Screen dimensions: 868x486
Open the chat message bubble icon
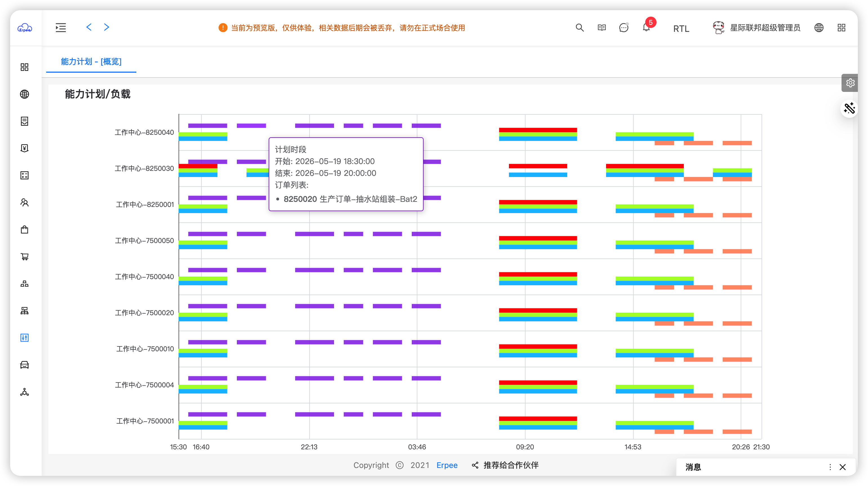pyautogui.click(x=624, y=28)
